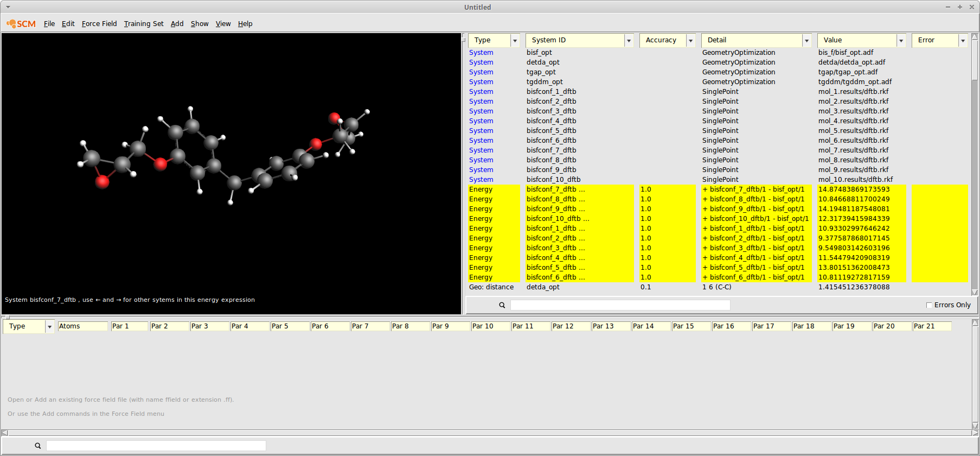
Task: Click the Type column header
Action: pos(489,41)
